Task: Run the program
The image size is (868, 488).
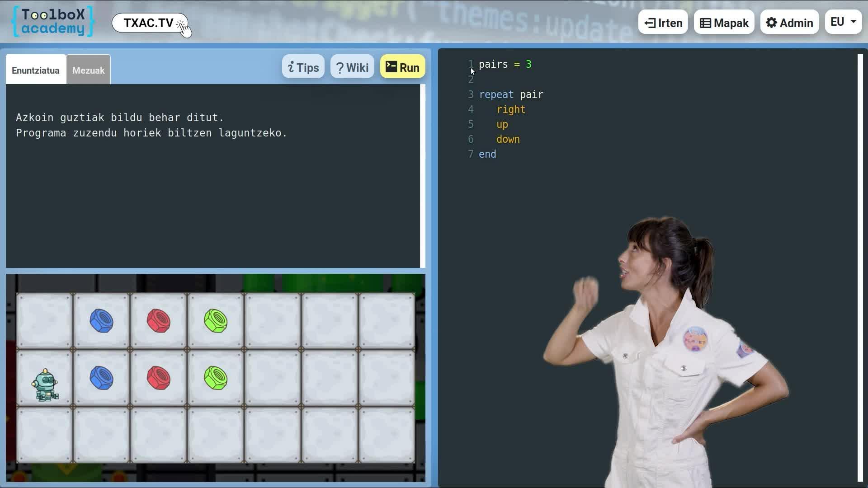Action: pyautogui.click(x=403, y=67)
